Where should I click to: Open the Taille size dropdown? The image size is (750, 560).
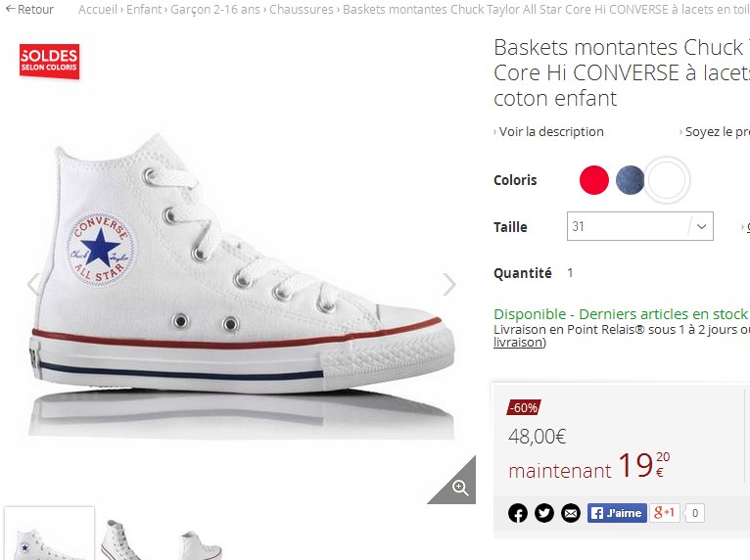click(x=629, y=226)
